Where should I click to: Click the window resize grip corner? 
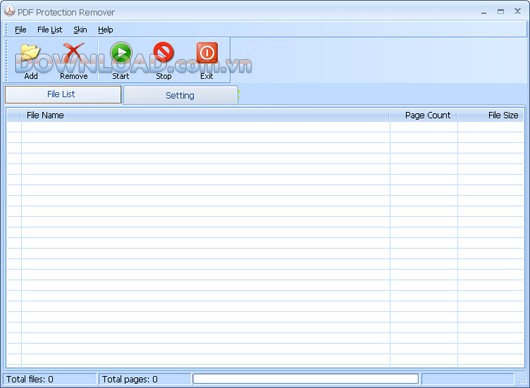click(524, 381)
